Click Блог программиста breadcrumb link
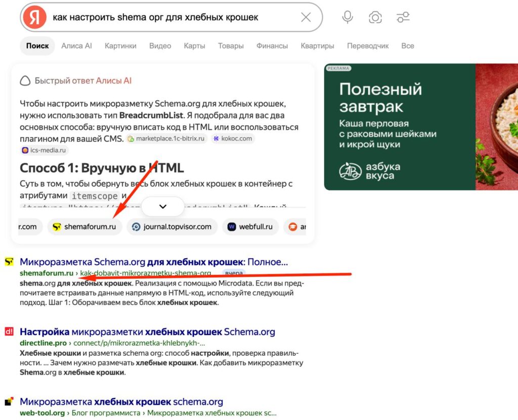 pyautogui.click(x=106, y=413)
